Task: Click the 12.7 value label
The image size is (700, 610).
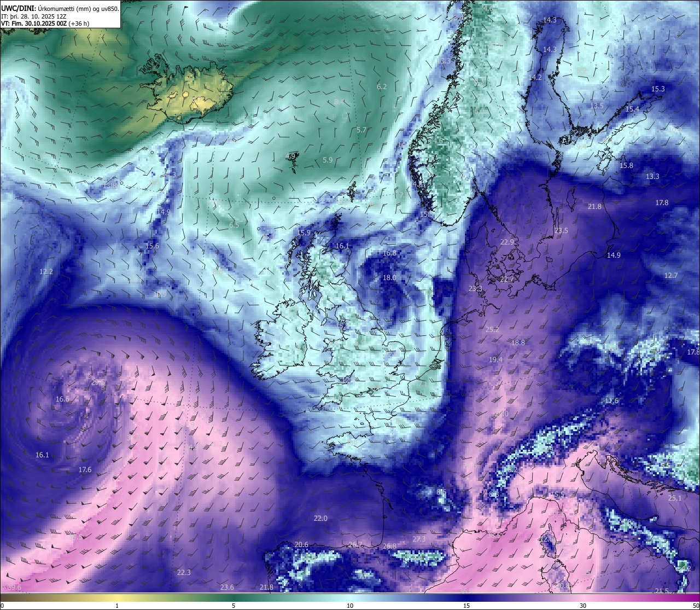Action: click(671, 275)
